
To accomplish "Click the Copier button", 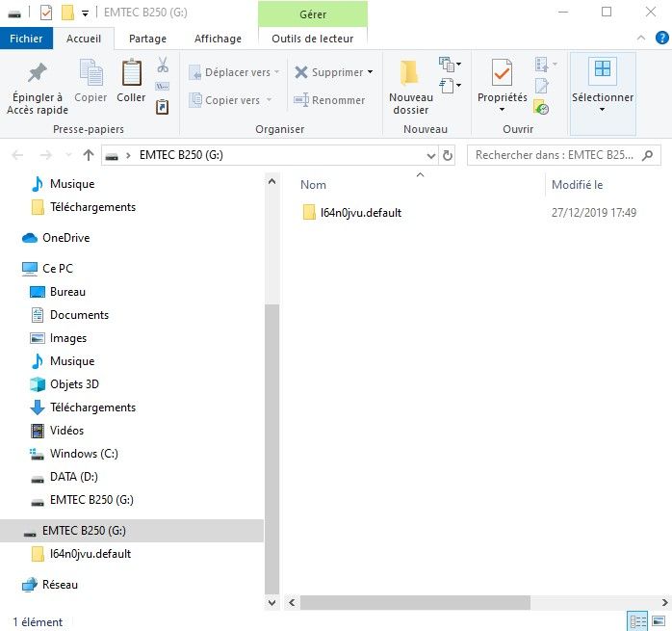I will (90, 81).
